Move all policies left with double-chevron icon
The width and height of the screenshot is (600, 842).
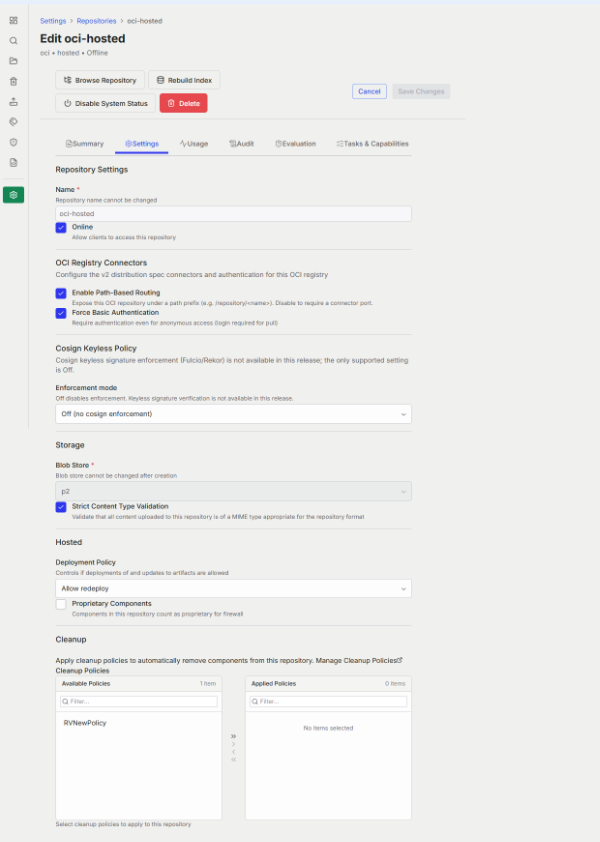tap(233, 759)
